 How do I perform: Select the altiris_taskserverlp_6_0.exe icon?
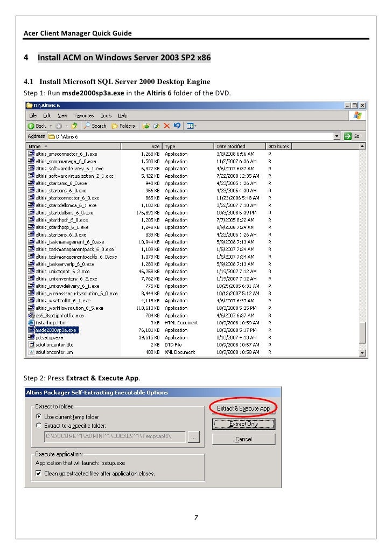point(31,264)
